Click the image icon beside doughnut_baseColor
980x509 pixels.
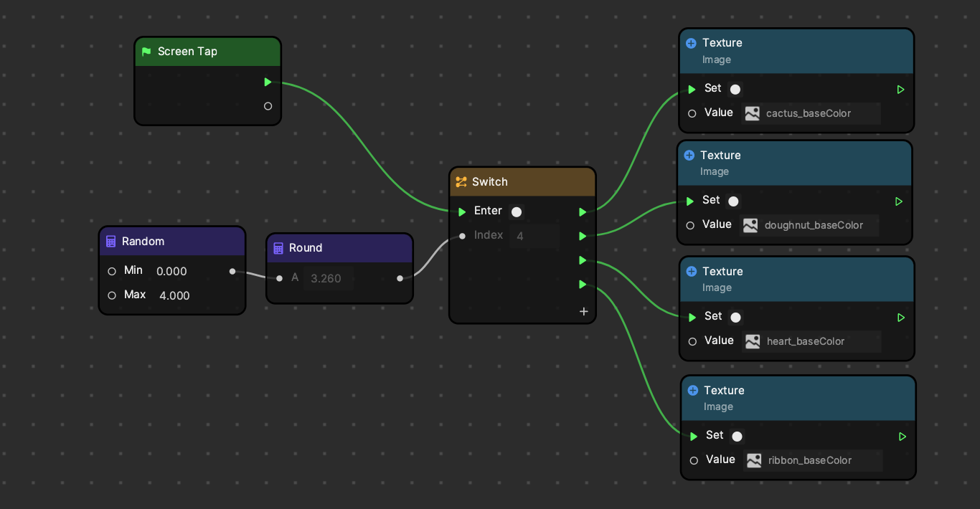pos(750,225)
